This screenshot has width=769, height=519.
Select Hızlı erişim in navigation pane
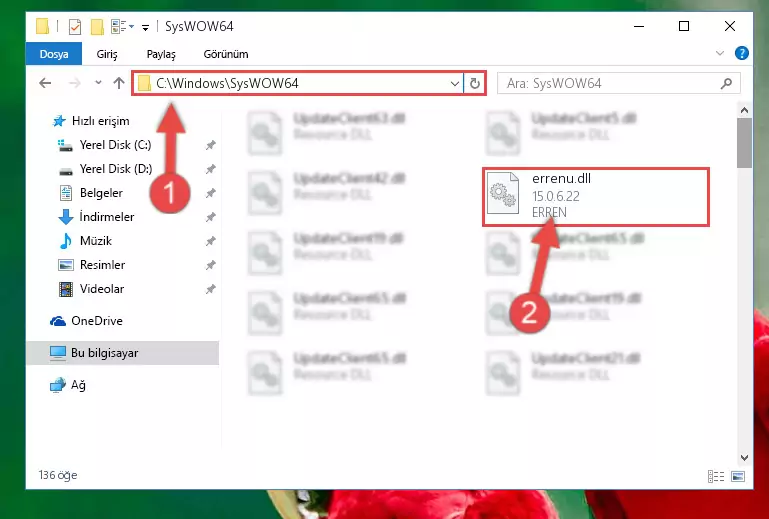101,121
